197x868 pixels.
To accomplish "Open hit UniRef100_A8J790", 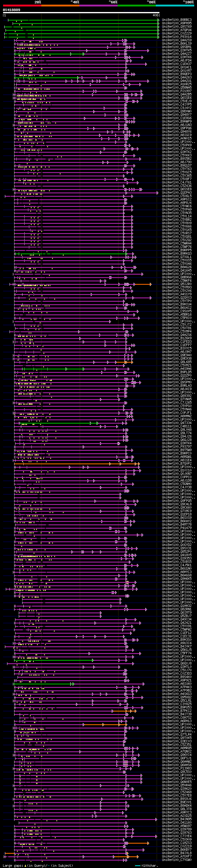I will point(177,162).
